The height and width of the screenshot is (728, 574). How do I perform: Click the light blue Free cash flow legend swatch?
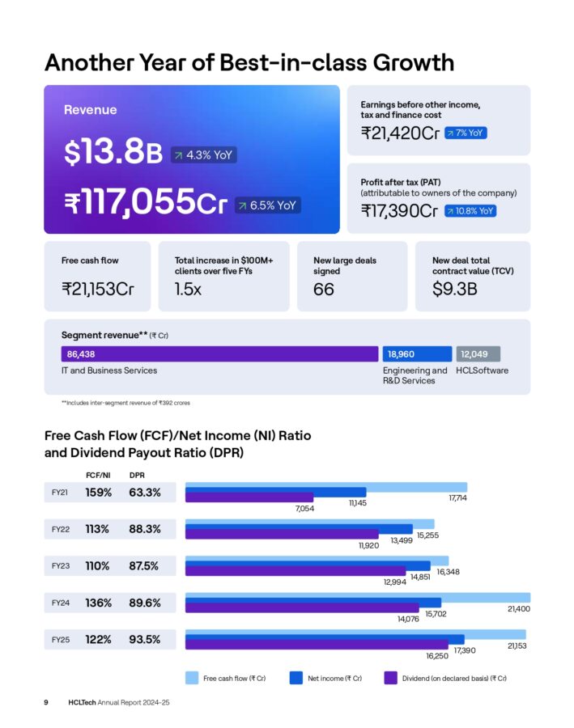[192, 678]
